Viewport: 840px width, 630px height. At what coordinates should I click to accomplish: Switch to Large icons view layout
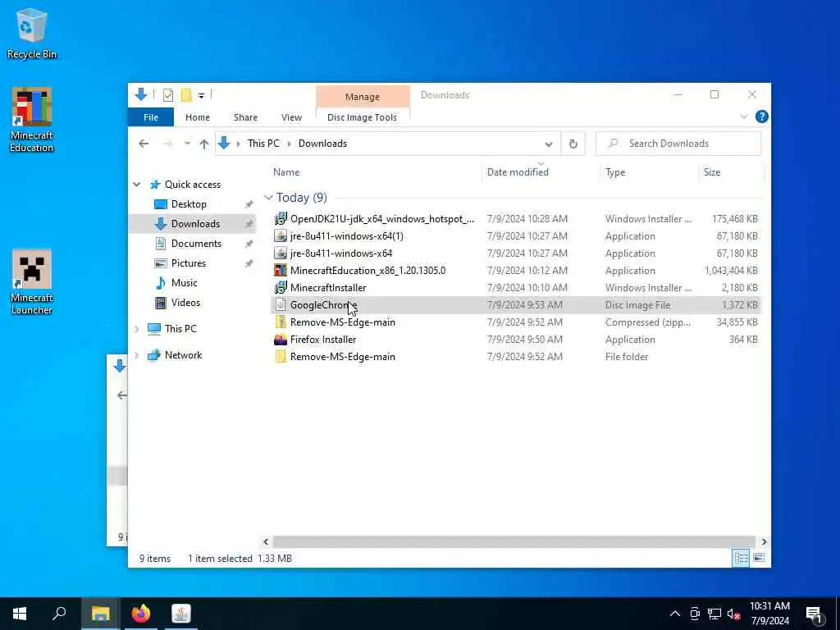point(759,558)
